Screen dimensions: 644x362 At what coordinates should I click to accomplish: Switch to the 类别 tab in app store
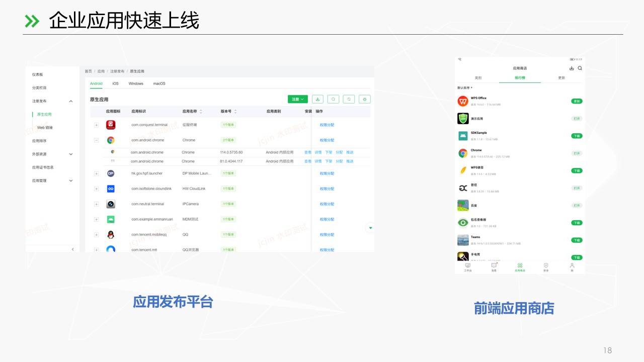[x=478, y=78]
